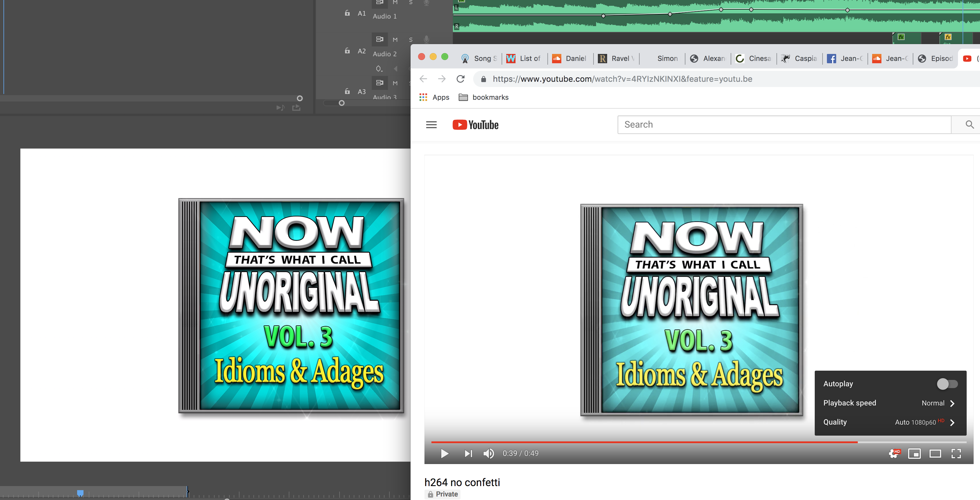Image resolution: width=980 pixels, height=500 pixels.
Task: Skip to next video
Action: (468, 454)
